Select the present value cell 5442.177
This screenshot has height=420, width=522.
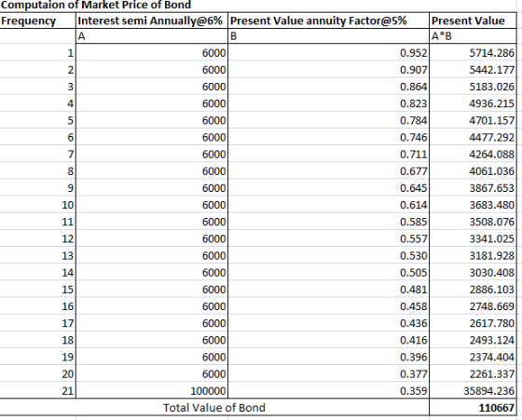[474, 70]
